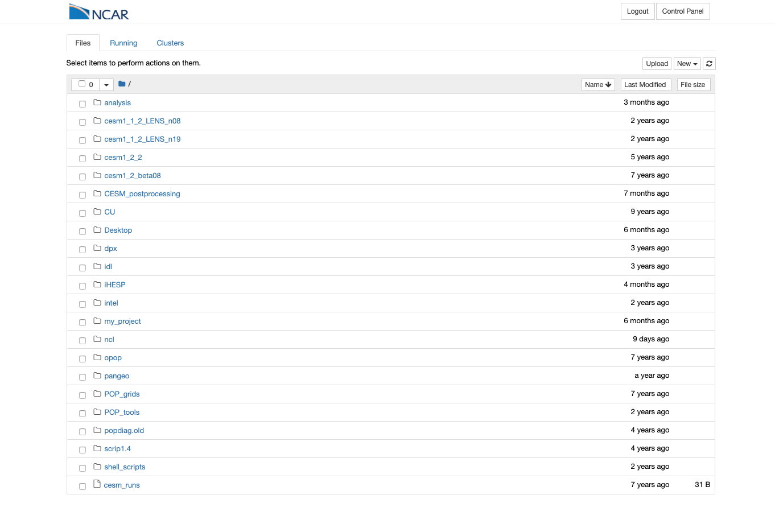Tick the checkbox for CU folder

(x=83, y=213)
